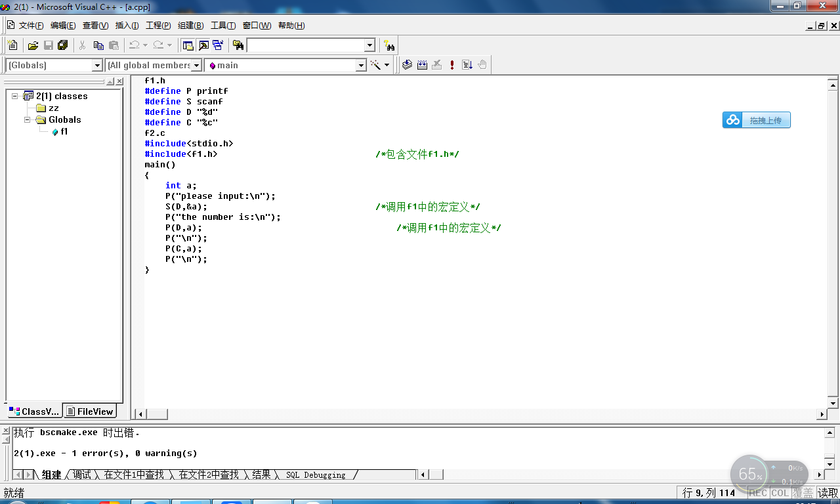840x504 pixels.
Task: Click the Search help binoculars icon
Action: tap(390, 45)
